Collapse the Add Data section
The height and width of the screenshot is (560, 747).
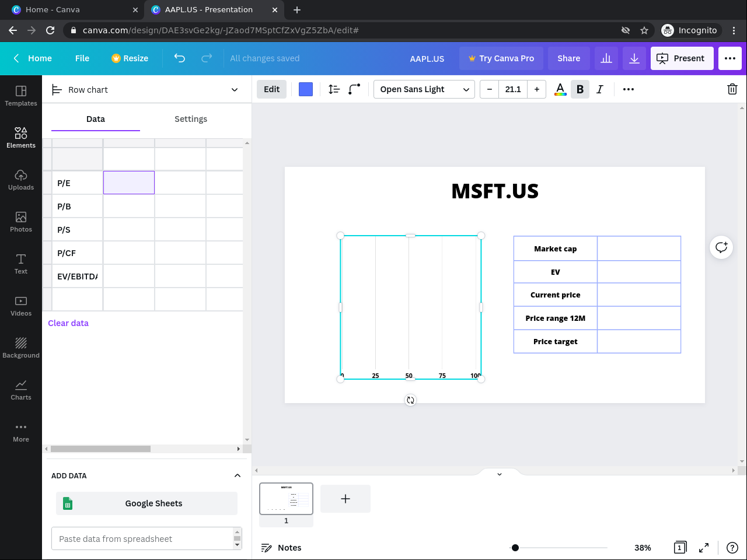pos(238,475)
